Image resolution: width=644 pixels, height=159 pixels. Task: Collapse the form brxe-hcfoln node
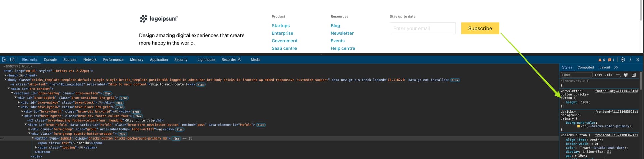(x=26, y=125)
